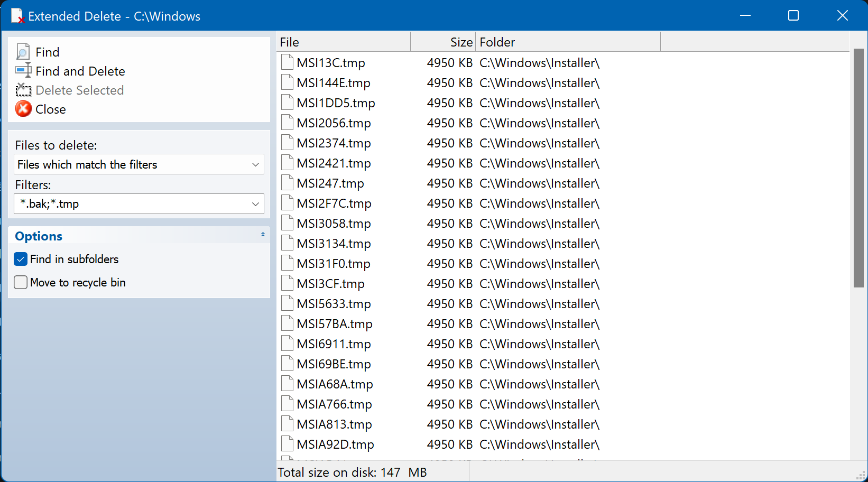This screenshot has height=482, width=868.
Task: Click file icon of MSIA766.tmp
Action: click(x=287, y=404)
